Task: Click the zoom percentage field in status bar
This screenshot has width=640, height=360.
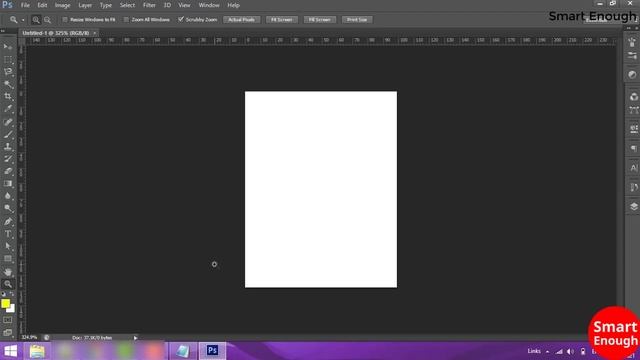Action: coord(29,338)
